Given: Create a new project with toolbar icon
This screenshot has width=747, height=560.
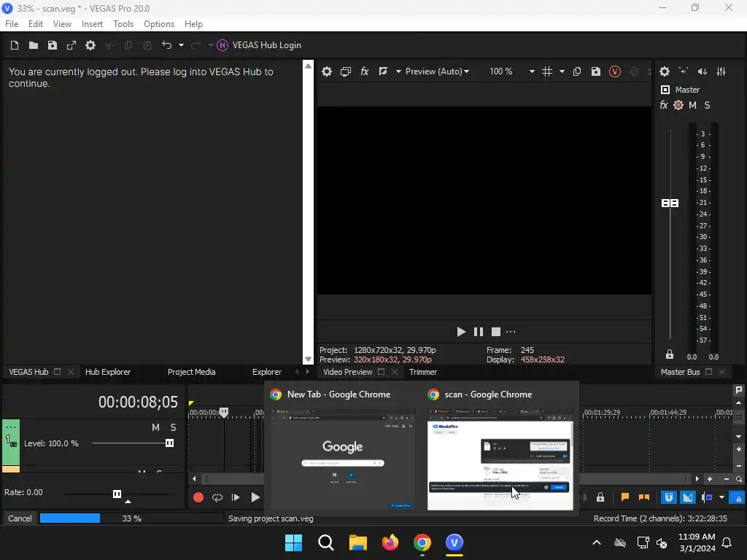Looking at the screenshot, I should click(x=15, y=45).
